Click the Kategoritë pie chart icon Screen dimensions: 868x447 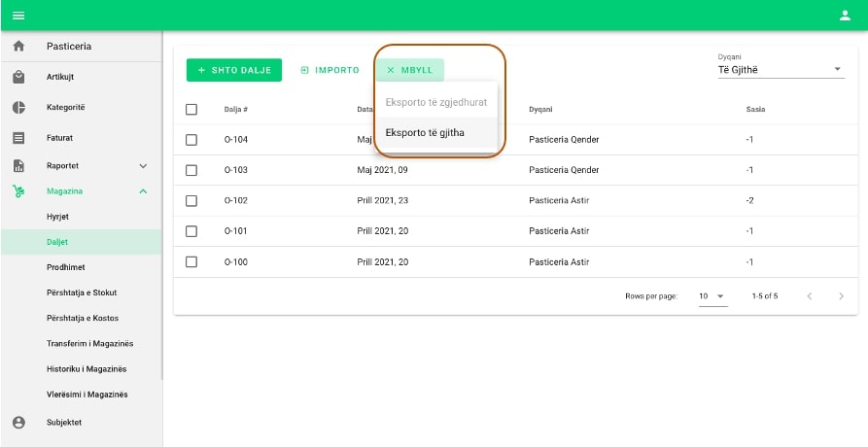tap(17, 107)
